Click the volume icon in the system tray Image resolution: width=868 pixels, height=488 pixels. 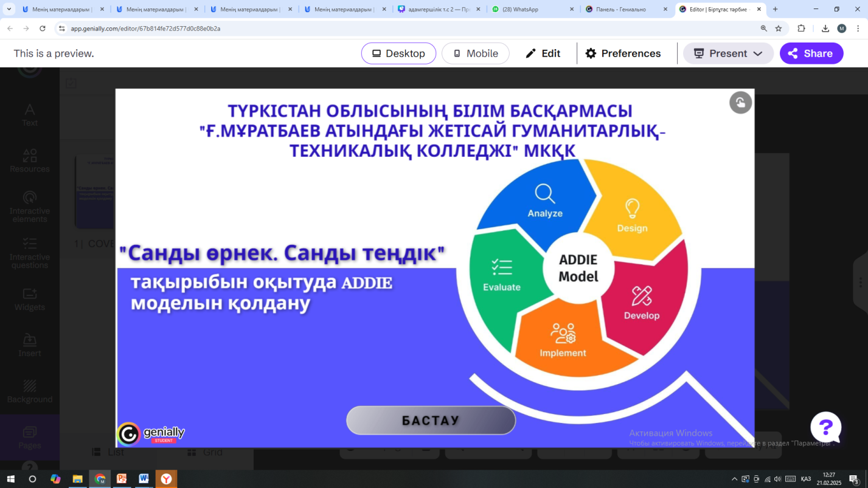click(x=777, y=479)
